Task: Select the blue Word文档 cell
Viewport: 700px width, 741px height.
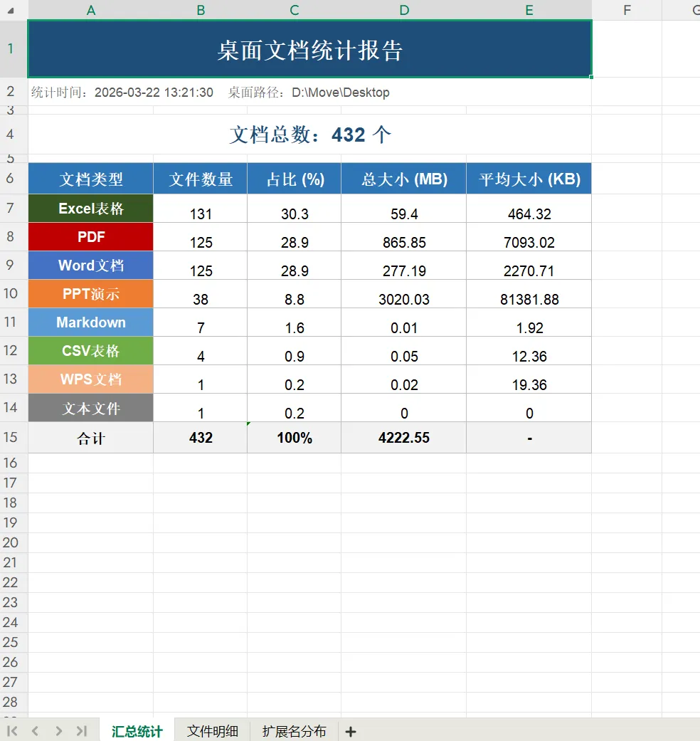Action: (x=90, y=265)
